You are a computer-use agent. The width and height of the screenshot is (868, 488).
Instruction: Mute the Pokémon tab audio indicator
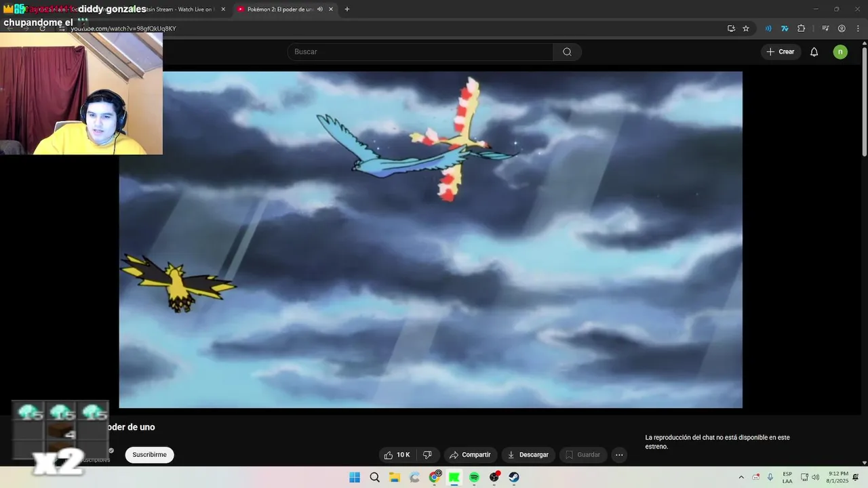click(319, 9)
